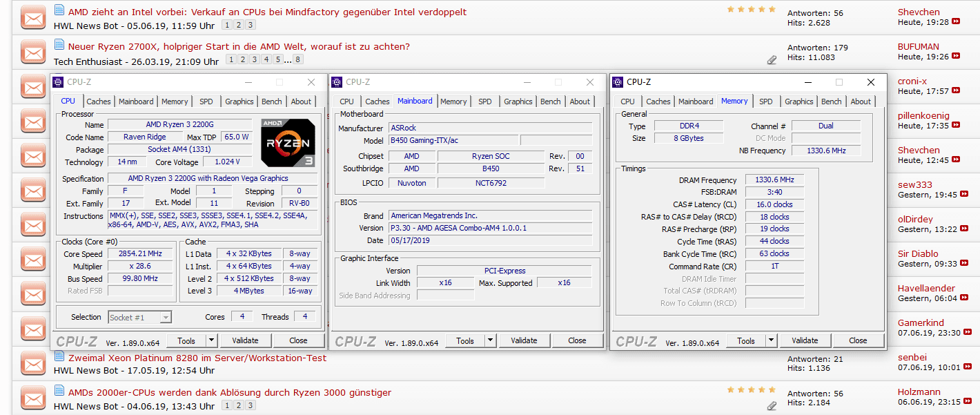Click the document icon before "AMD zieht an Intel vorbei"
This screenshot has height=415, width=980.
(x=59, y=10)
